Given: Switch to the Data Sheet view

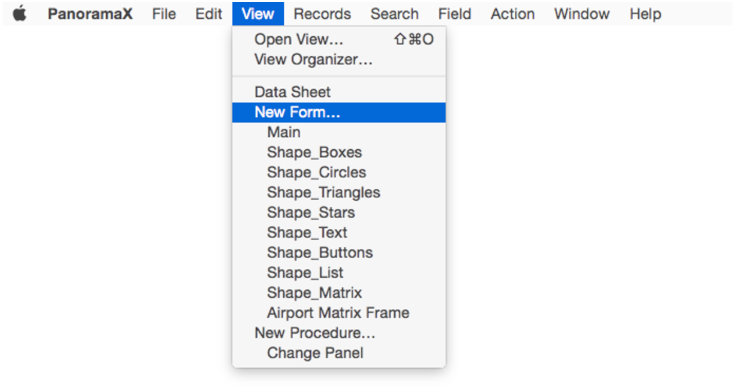Looking at the screenshot, I should point(339,92).
